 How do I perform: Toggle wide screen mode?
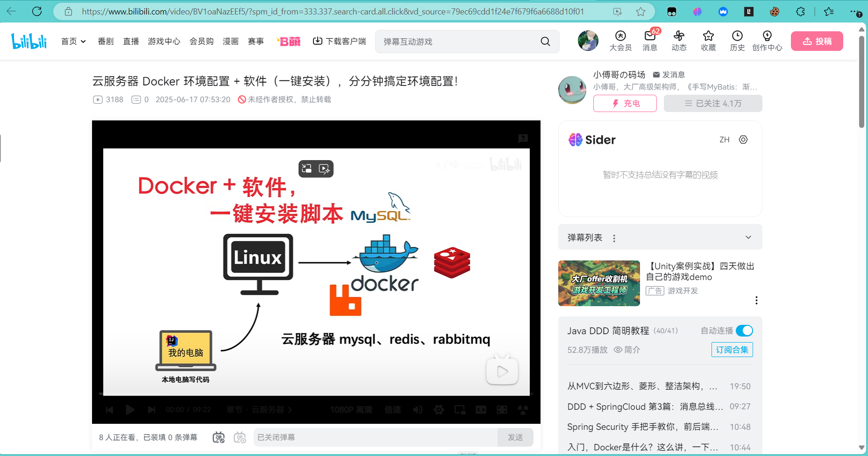(x=481, y=410)
